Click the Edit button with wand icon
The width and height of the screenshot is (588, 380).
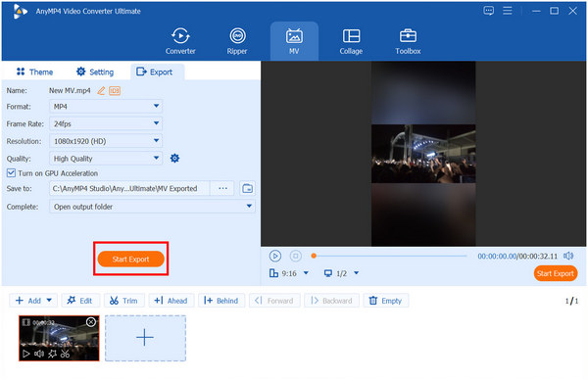click(79, 301)
